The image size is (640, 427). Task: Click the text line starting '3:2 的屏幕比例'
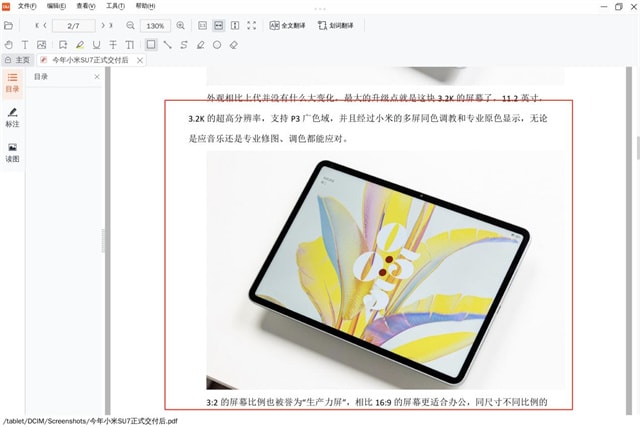(x=376, y=402)
